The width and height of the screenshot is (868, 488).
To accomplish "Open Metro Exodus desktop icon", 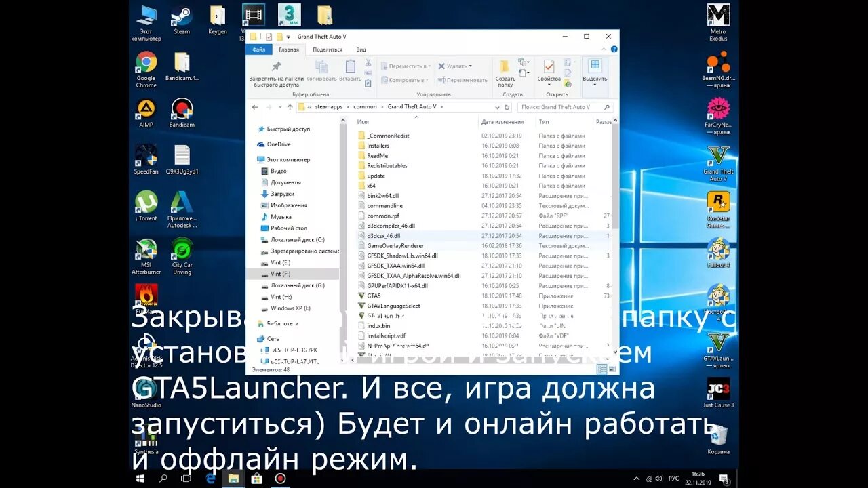I will click(x=718, y=22).
